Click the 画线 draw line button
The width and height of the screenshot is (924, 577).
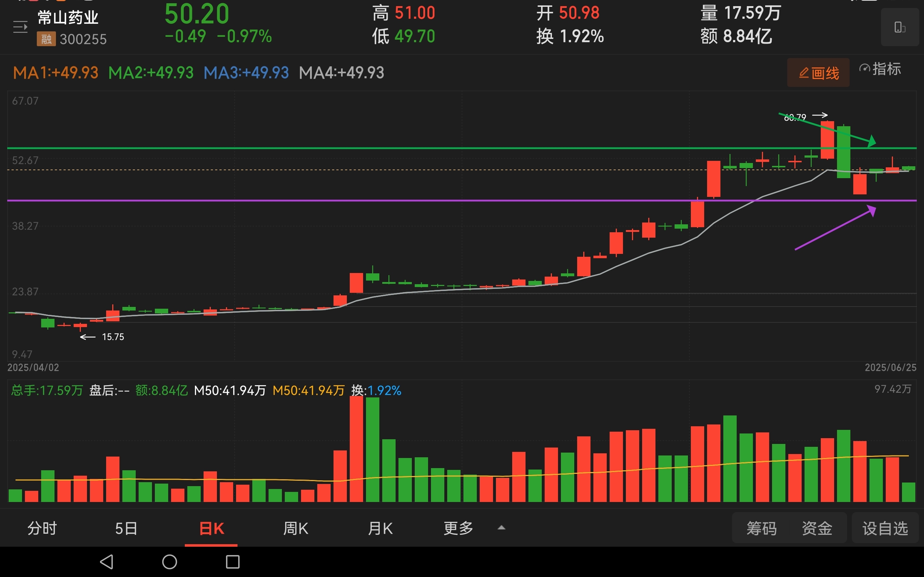coord(818,73)
